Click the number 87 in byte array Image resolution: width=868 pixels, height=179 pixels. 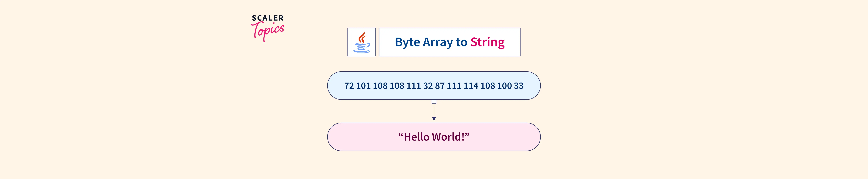(x=440, y=86)
